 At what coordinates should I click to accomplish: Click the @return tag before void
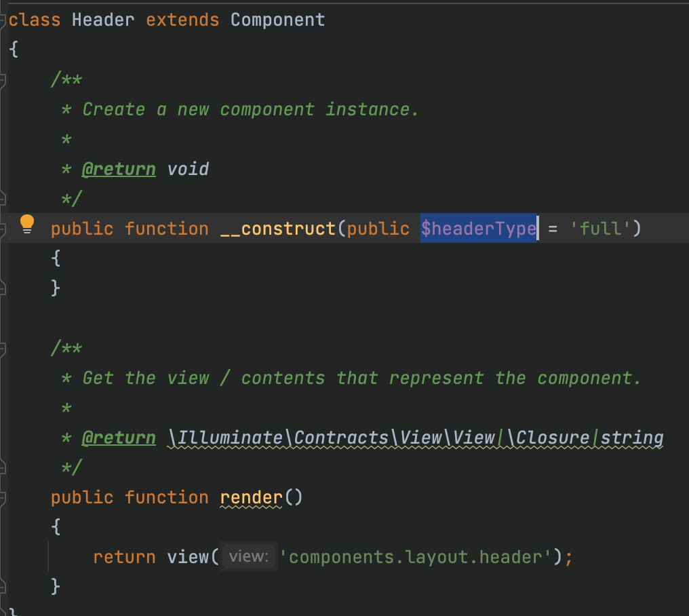click(119, 170)
